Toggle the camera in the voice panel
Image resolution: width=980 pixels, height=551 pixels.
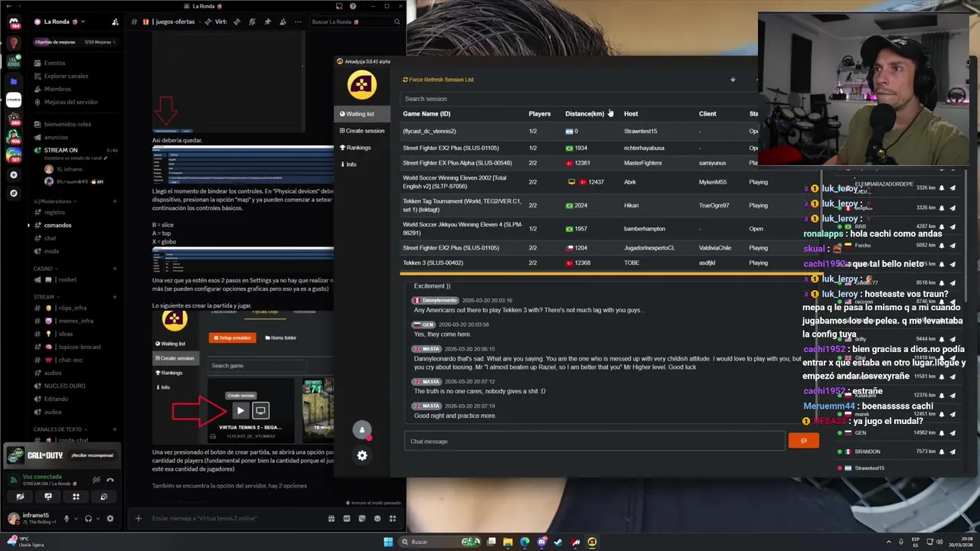pyautogui.click(x=20, y=497)
